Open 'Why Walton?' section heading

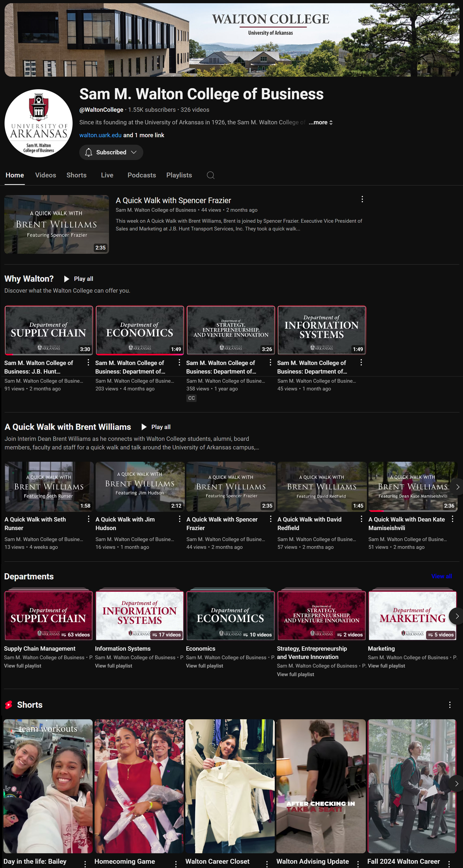point(29,279)
